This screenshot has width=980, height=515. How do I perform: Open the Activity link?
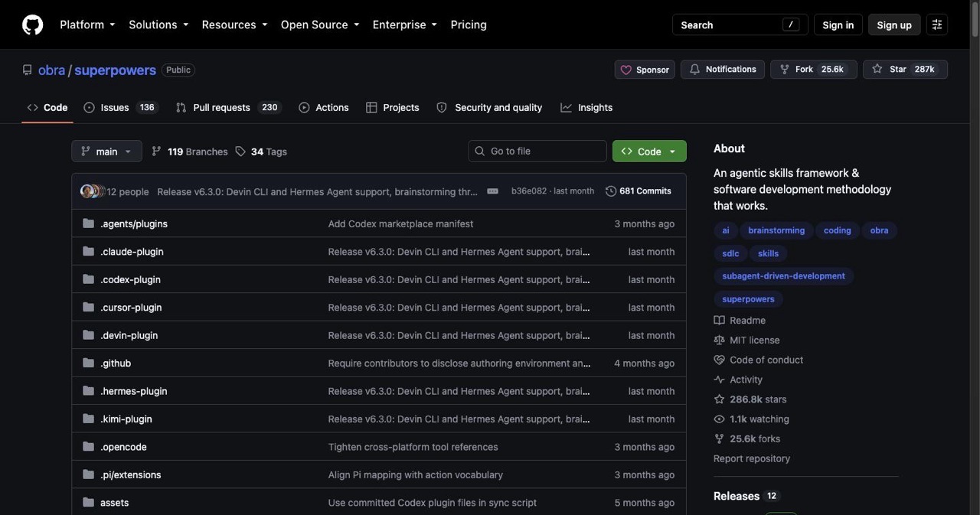[x=738, y=380]
